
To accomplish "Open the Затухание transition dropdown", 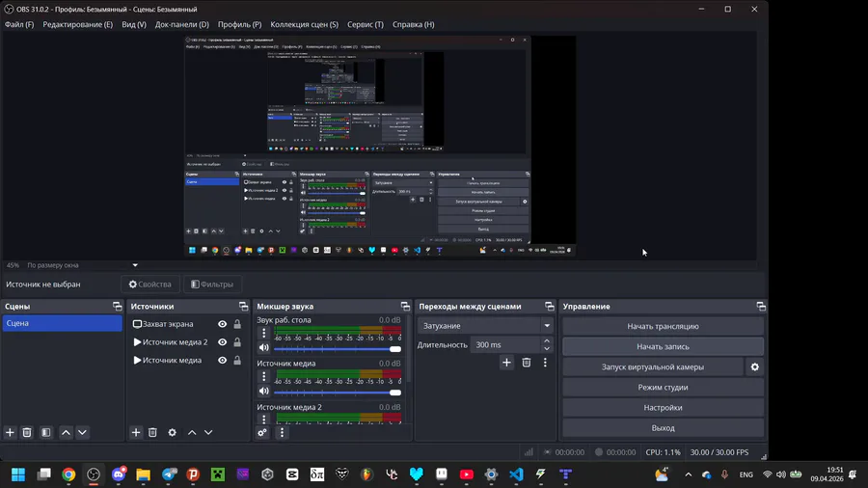I will [485, 326].
